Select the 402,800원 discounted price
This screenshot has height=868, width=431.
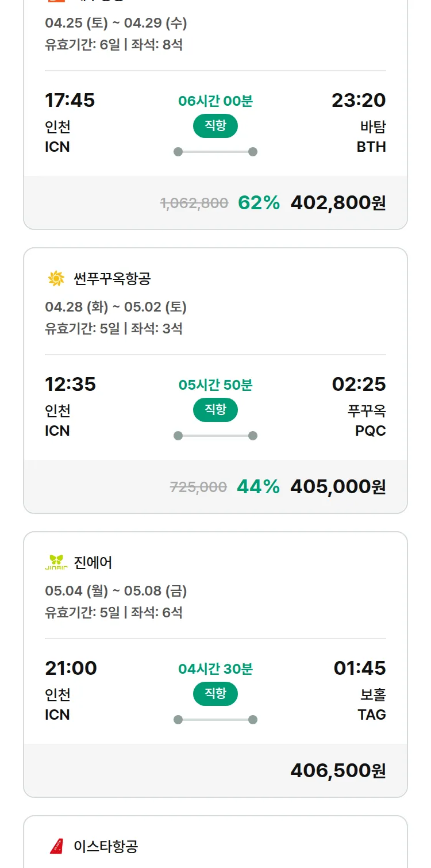click(x=338, y=202)
